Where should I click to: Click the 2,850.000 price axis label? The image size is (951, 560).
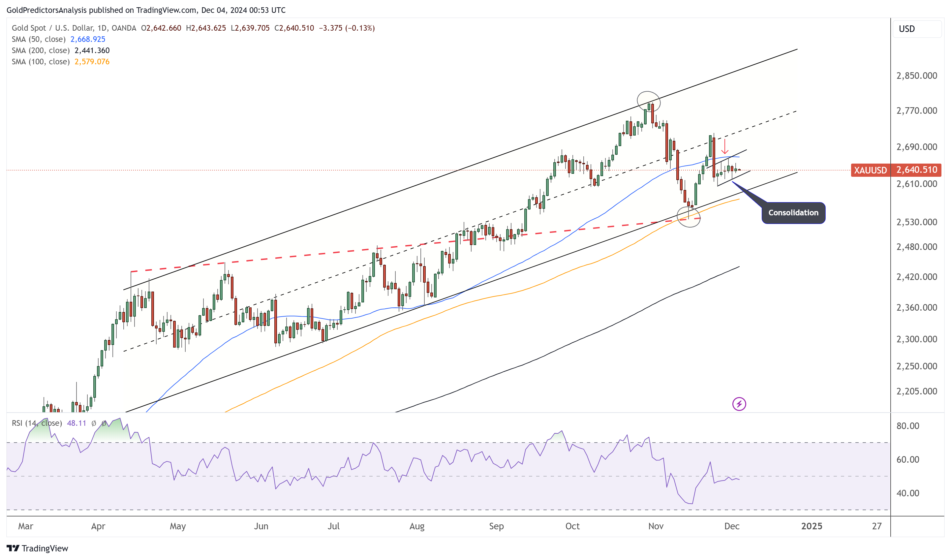(x=916, y=76)
